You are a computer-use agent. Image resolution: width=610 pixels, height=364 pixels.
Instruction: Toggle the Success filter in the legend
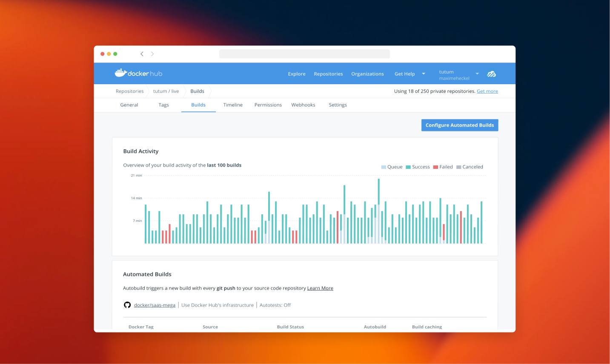[418, 167]
